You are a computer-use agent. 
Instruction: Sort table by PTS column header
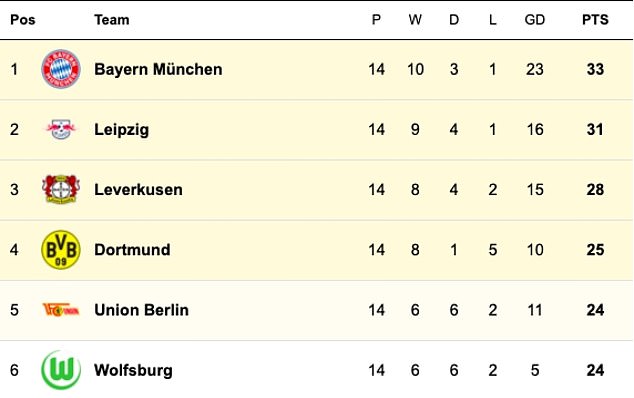(x=595, y=19)
